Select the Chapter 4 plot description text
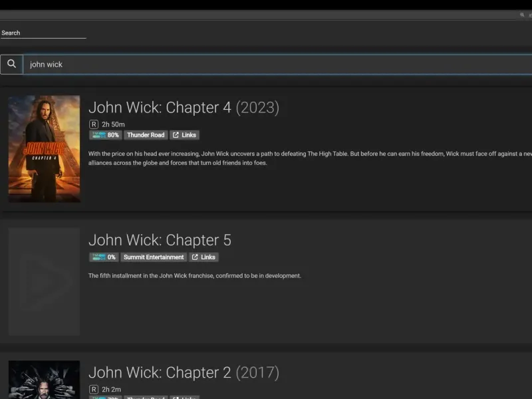532x399 pixels. click(x=310, y=158)
